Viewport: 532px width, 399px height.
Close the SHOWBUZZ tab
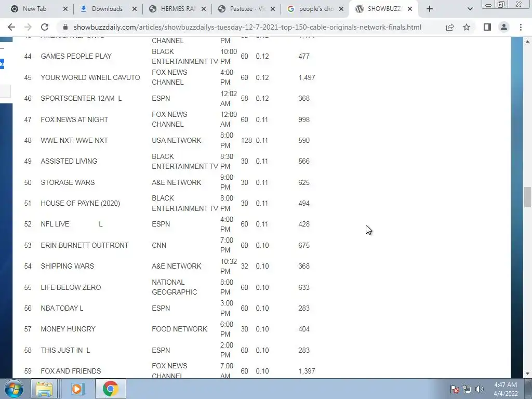410,9
